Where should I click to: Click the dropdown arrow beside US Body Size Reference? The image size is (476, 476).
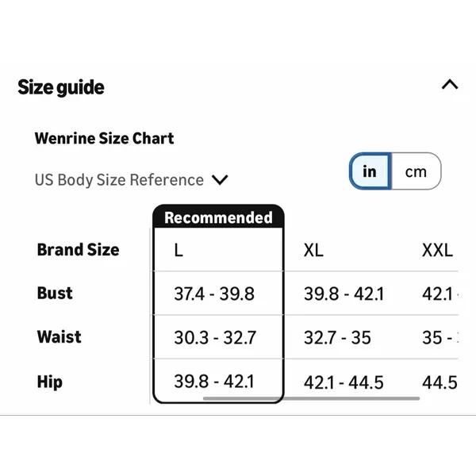220,180
